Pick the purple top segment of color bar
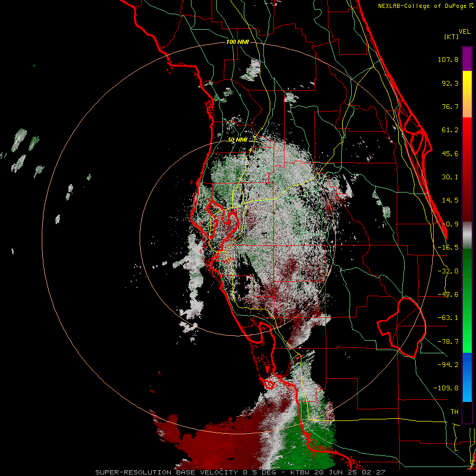476x476 pixels. coord(467,59)
